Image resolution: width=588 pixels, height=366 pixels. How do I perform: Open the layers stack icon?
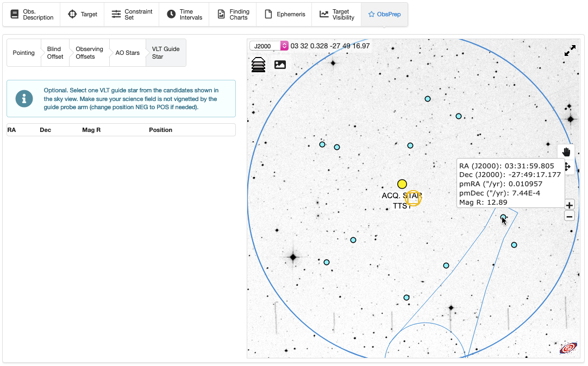[x=258, y=65]
